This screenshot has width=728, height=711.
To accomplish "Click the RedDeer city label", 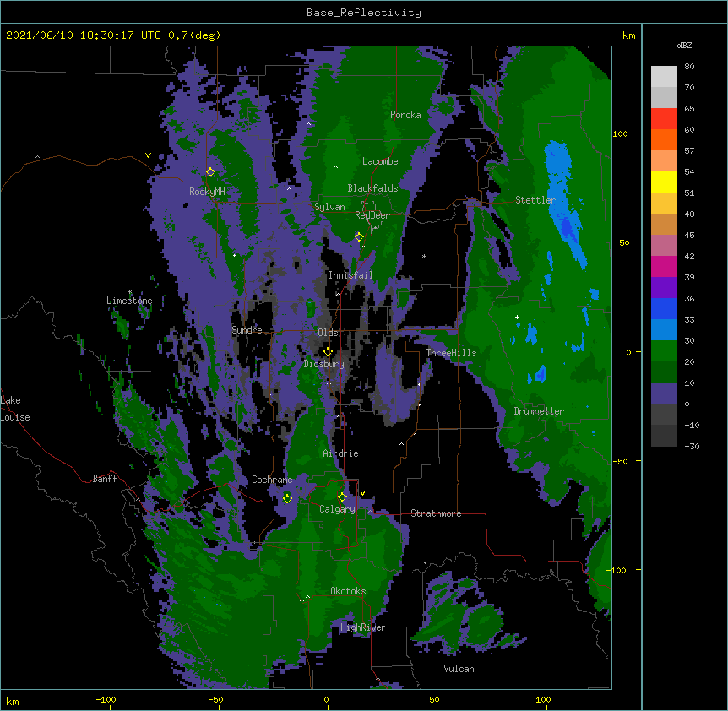I will pos(372,215).
